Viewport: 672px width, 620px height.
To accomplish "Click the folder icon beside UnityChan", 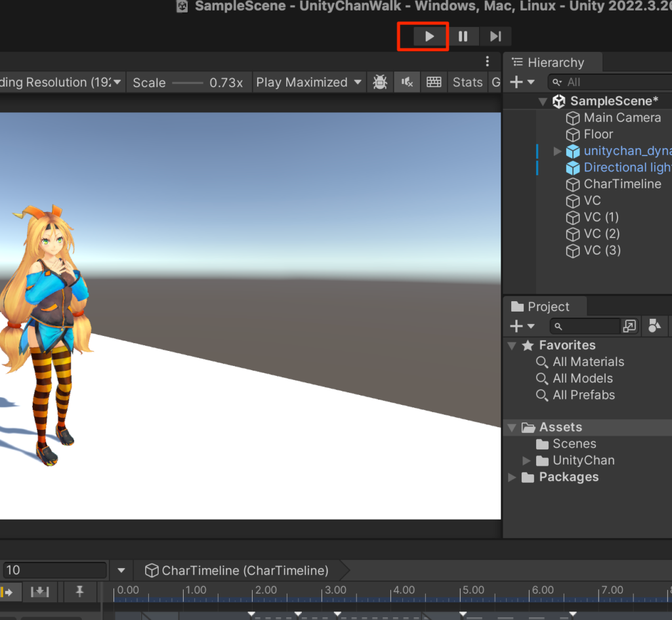I will [542, 461].
